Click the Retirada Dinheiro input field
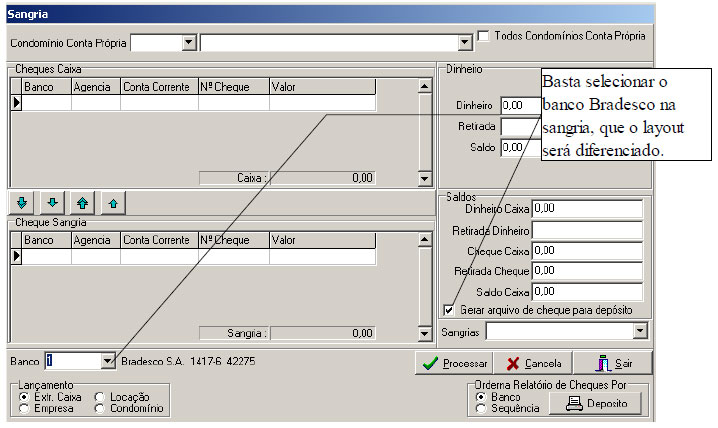This screenshot has width=718, height=428. 586,230
